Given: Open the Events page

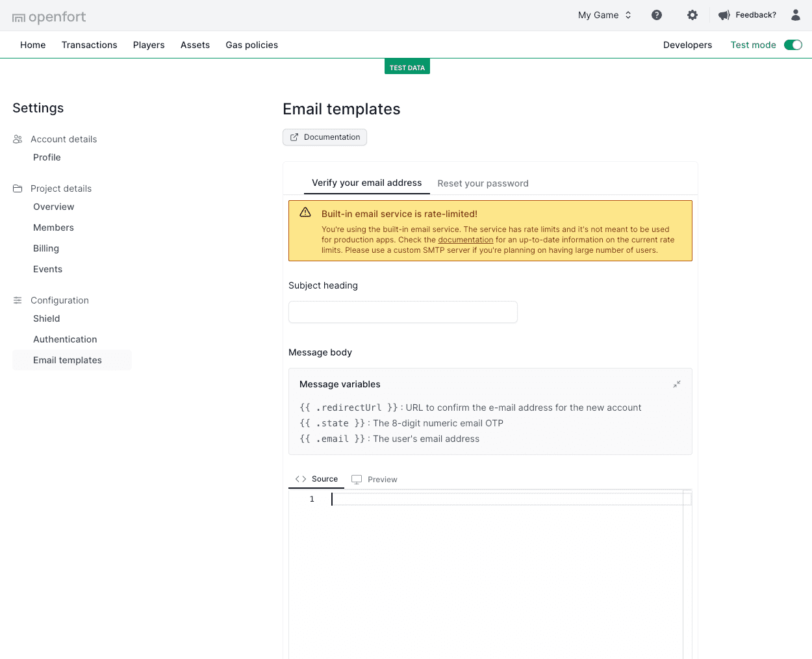Looking at the screenshot, I should point(48,269).
